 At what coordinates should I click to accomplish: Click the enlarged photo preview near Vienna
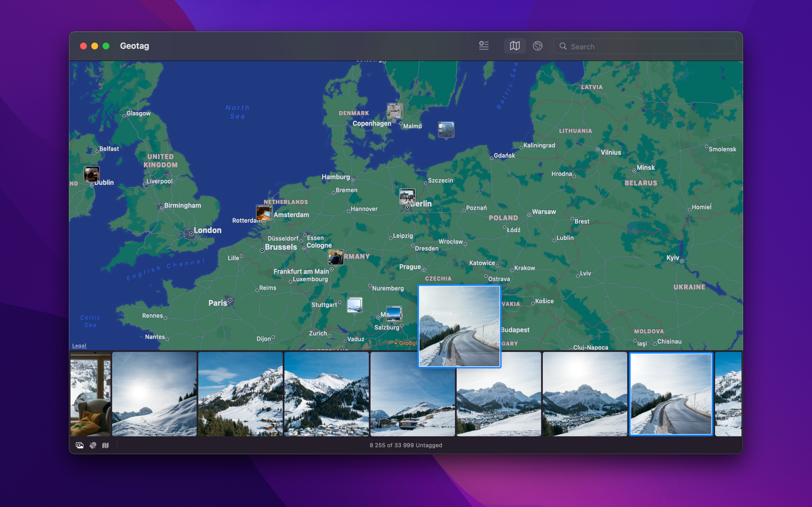pyautogui.click(x=459, y=326)
